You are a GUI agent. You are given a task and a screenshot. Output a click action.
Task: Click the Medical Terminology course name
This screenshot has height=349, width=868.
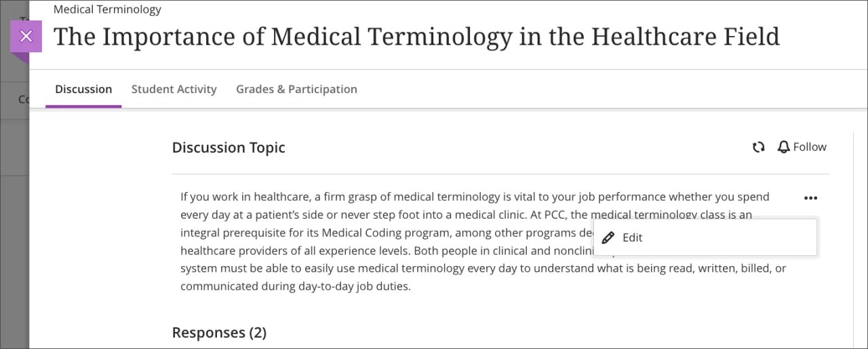click(x=107, y=10)
